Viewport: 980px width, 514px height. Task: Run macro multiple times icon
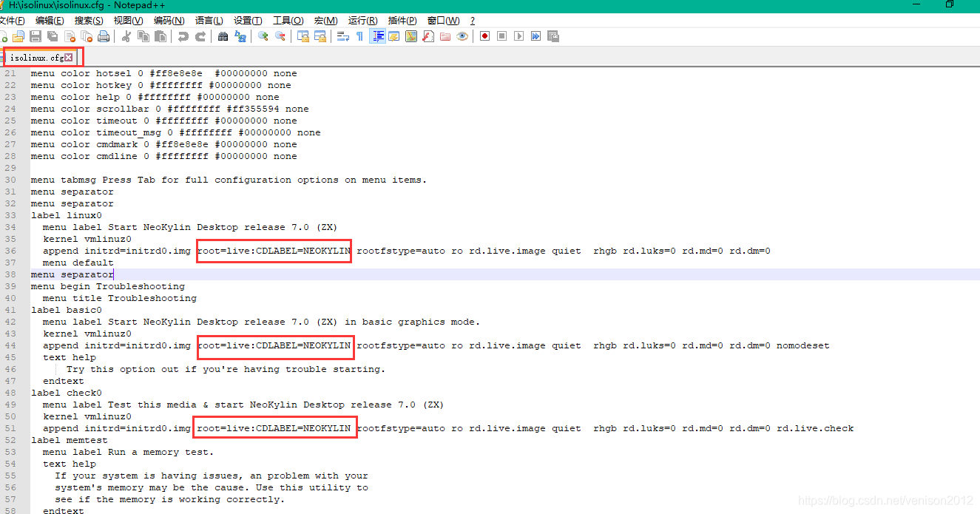(x=536, y=36)
